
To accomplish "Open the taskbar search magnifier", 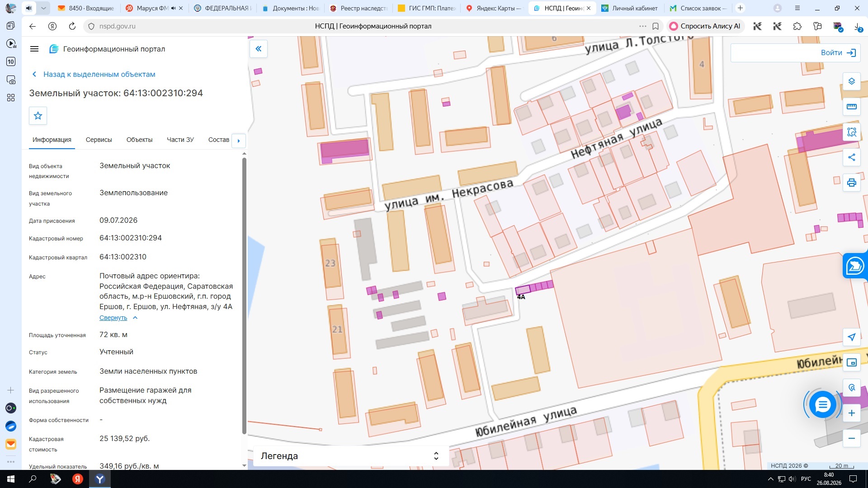I will 33,479.
